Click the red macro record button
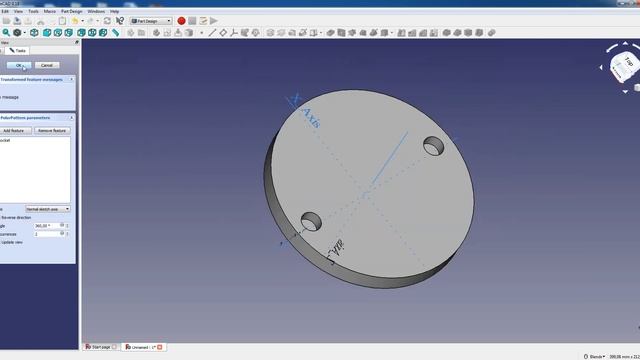 [x=181, y=21]
